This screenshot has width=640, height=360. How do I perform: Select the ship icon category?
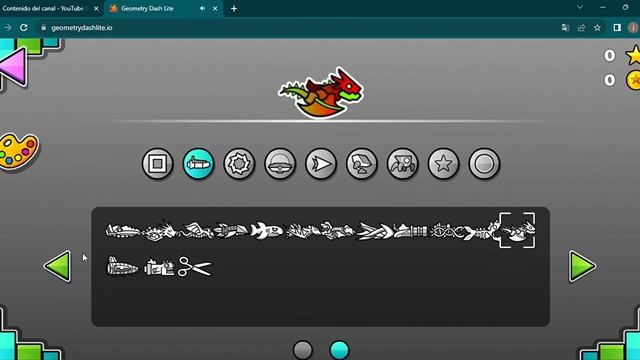198,164
